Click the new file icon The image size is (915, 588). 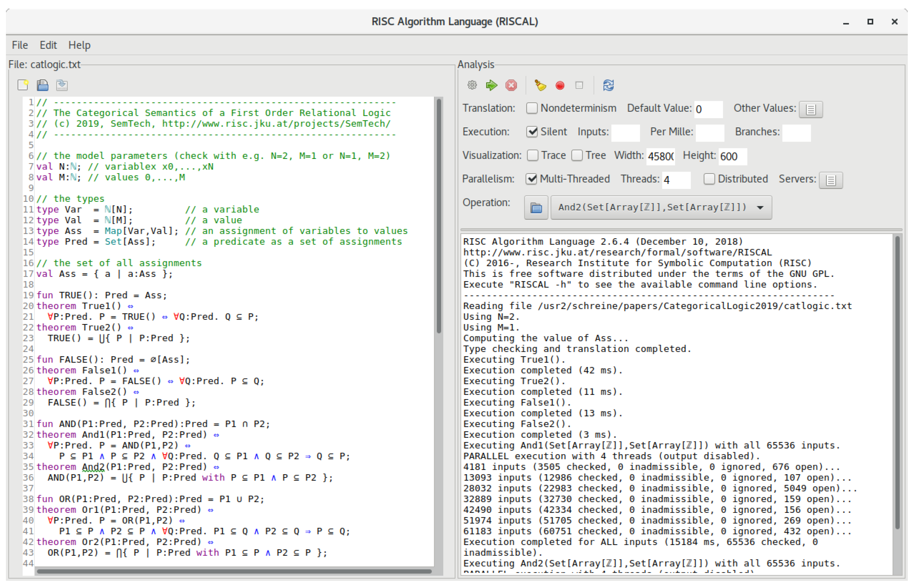click(x=23, y=85)
